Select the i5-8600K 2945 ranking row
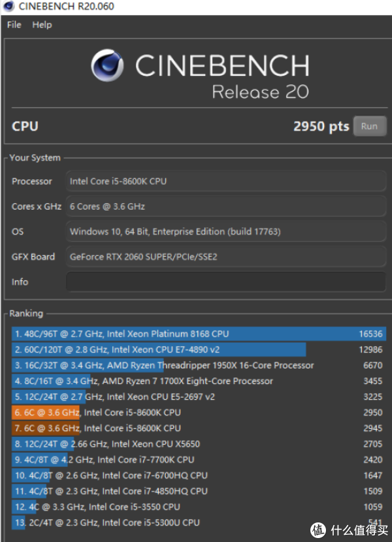 point(199,428)
